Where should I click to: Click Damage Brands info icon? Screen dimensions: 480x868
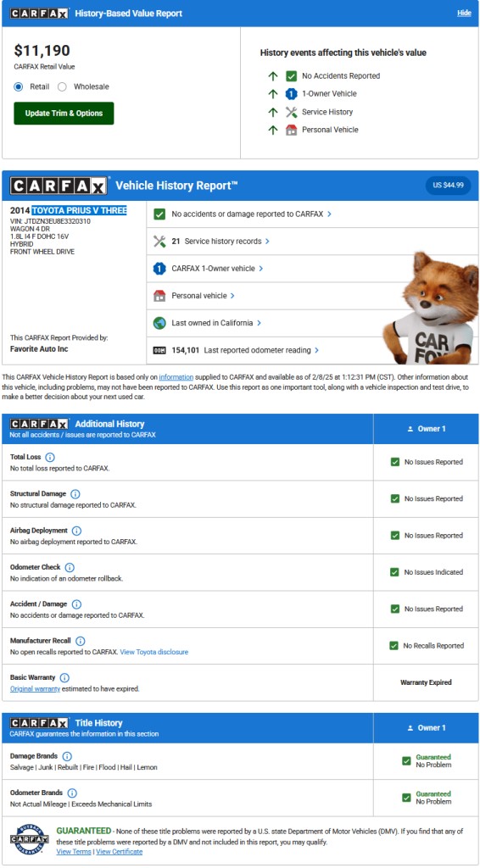click(x=67, y=756)
